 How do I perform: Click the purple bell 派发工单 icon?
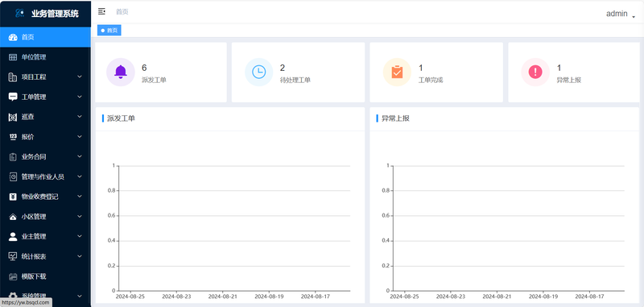pos(121,72)
